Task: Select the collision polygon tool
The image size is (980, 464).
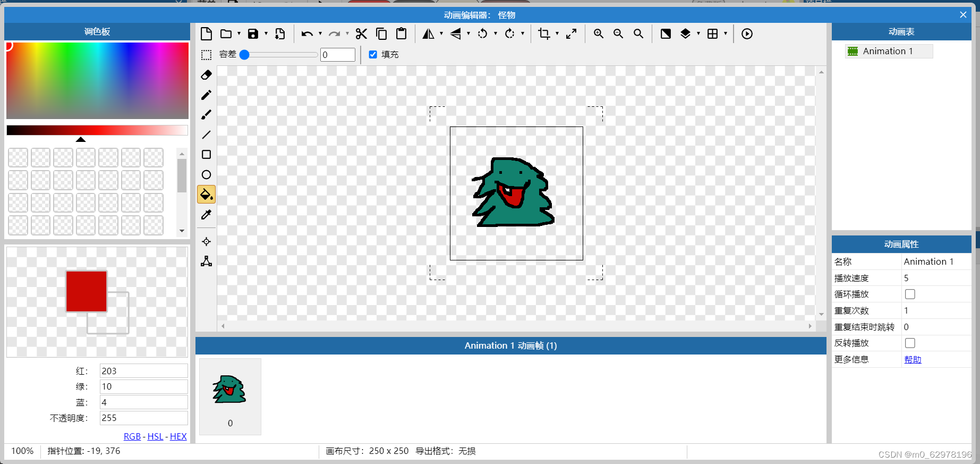Action: [207, 261]
